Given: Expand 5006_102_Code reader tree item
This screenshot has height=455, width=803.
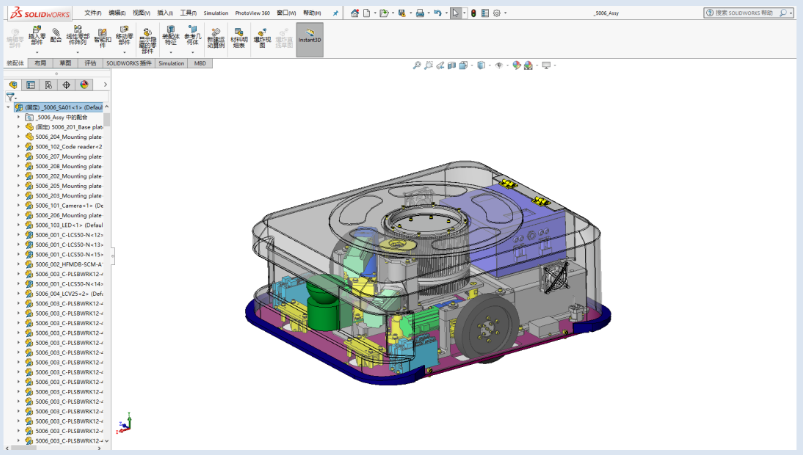Looking at the screenshot, I should click(18, 147).
